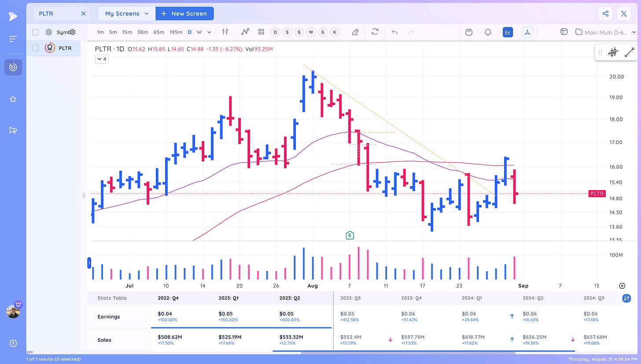Select the 65m timeframe
Screen dimensions: 641x364
(158, 32)
